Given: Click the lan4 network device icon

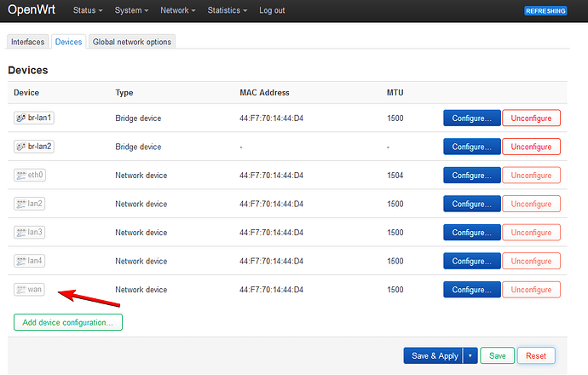Looking at the screenshot, I should point(21,261).
